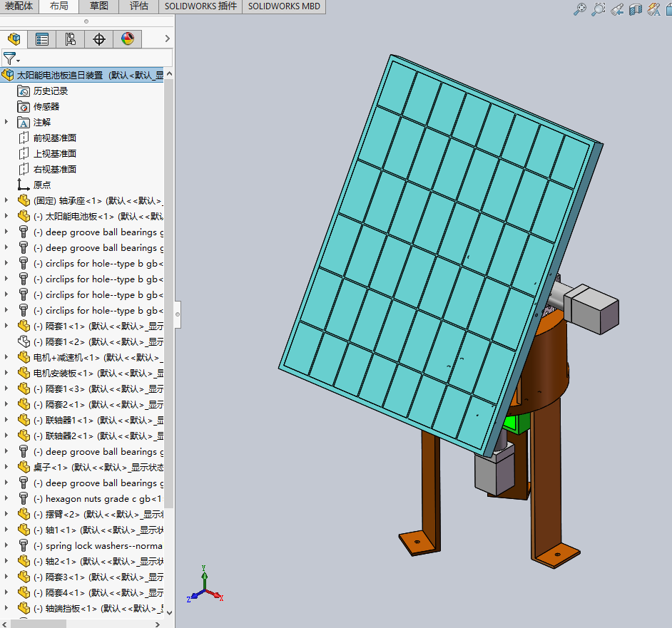
Task: Expand the 桌子<1> component node
Action: [x=6, y=468]
